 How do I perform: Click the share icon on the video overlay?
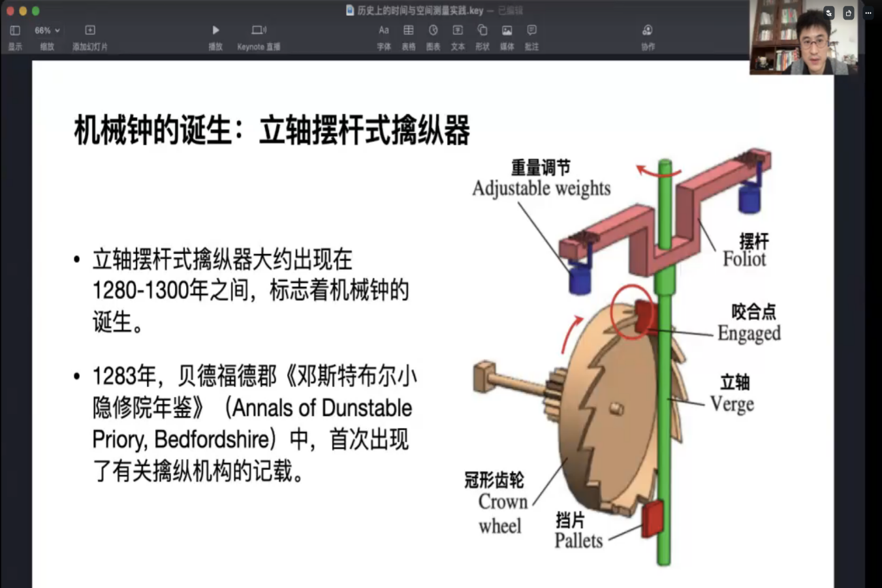(848, 12)
